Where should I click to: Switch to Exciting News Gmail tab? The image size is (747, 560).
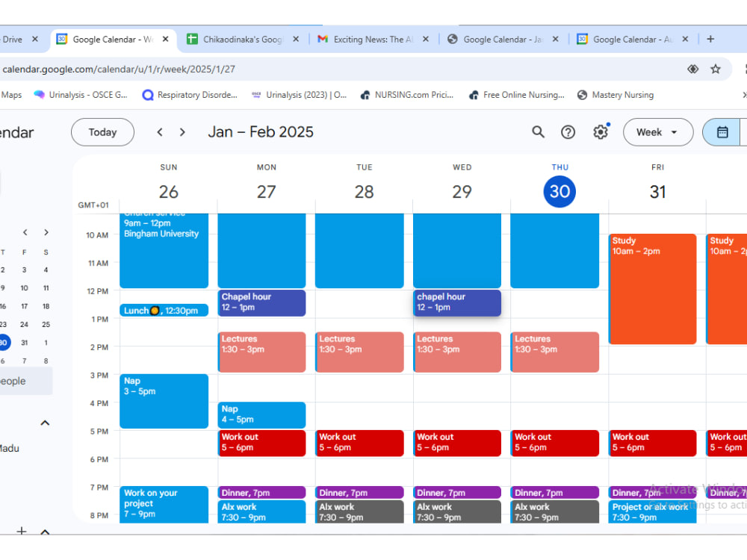[x=373, y=39]
